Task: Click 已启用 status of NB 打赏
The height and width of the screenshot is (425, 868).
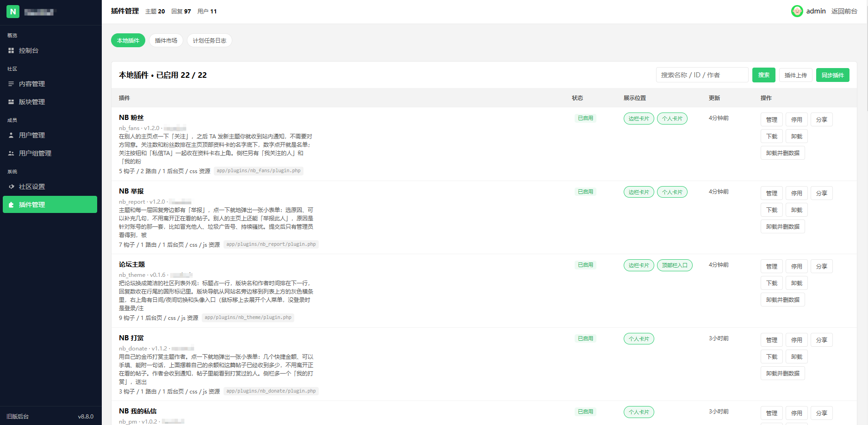Action: [x=585, y=338]
